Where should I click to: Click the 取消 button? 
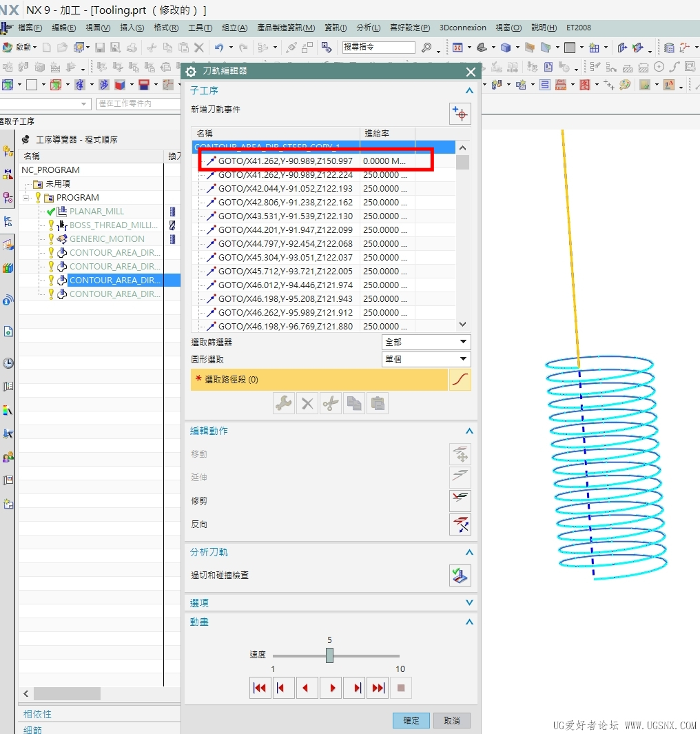(452, 720)
